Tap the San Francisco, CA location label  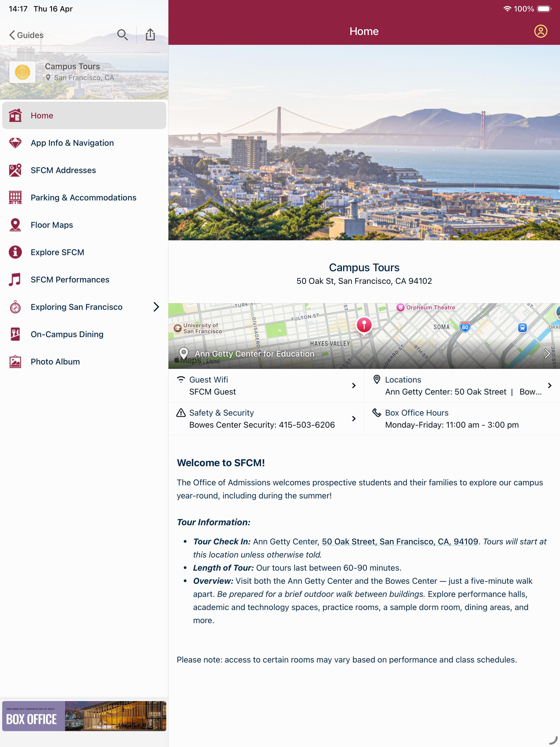click(84, 78)
